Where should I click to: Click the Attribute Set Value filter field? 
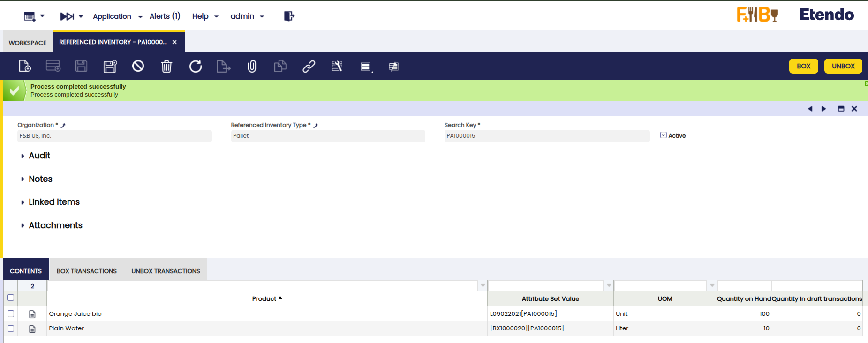point(545,285)
